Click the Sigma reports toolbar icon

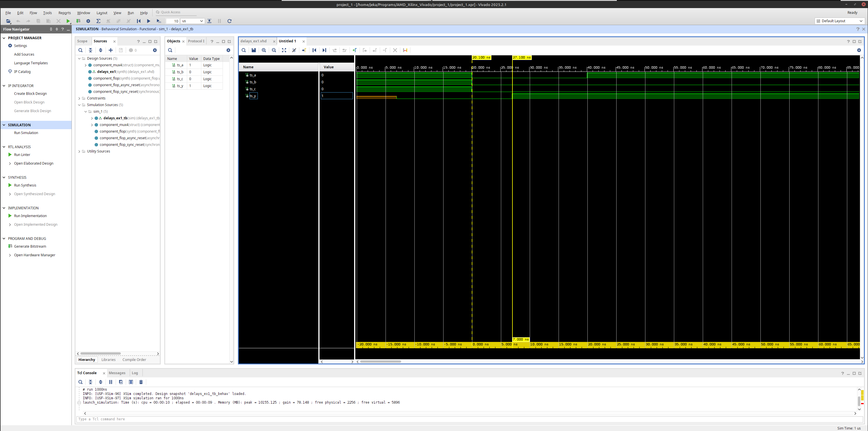pos(98,21)
